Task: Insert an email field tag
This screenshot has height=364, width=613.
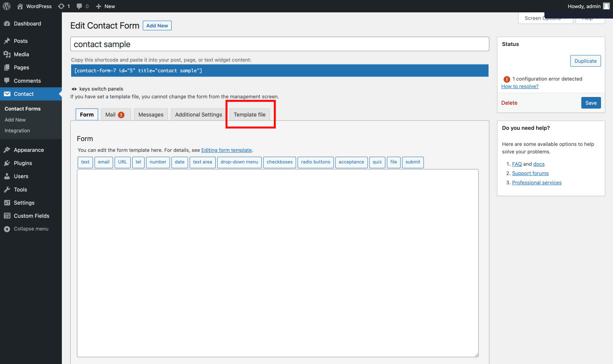Action: [104, 162]
